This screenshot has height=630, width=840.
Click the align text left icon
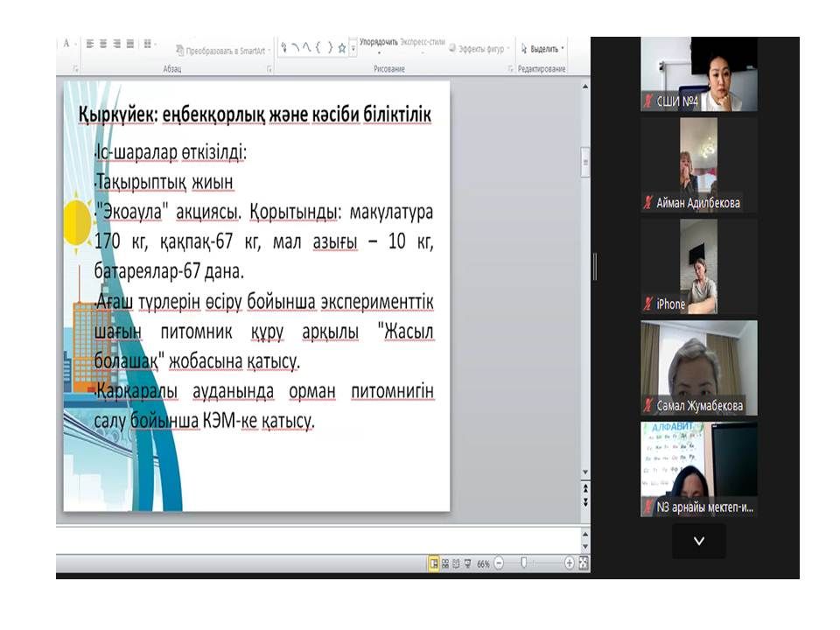click(88, 44)
